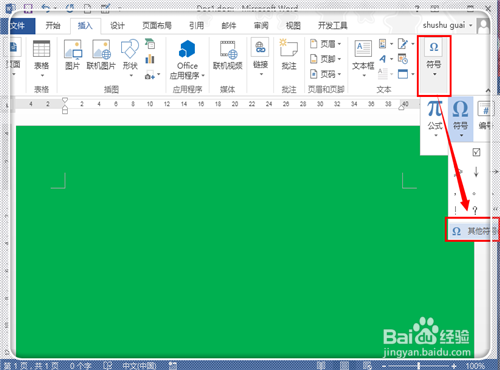This screenshot has width=500, height=370.
Task: Insert the checked box ☑ symbol
Action: click(476, 153)
